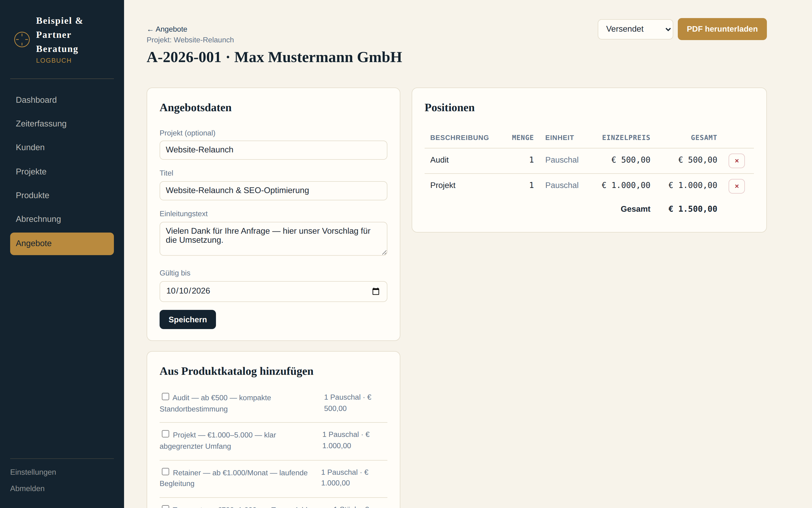Focus the Projekt (optional) field

(273, 150)
